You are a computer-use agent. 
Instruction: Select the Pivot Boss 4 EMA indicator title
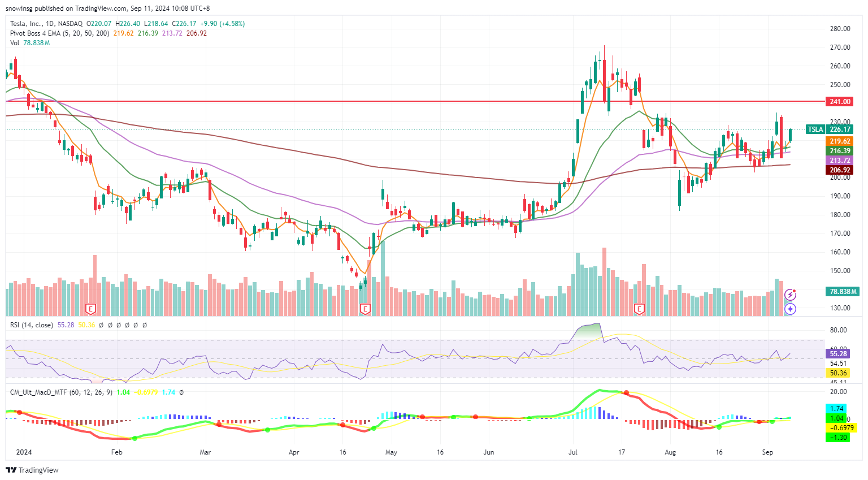tap(60, 33)
